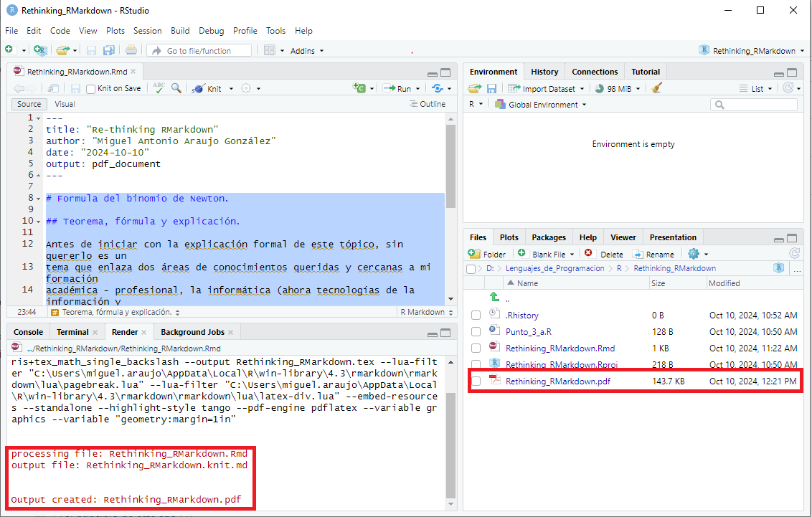Toggle the Knit on Save checkbox
This screenshot has height=517, width=812.
[90, 89]
